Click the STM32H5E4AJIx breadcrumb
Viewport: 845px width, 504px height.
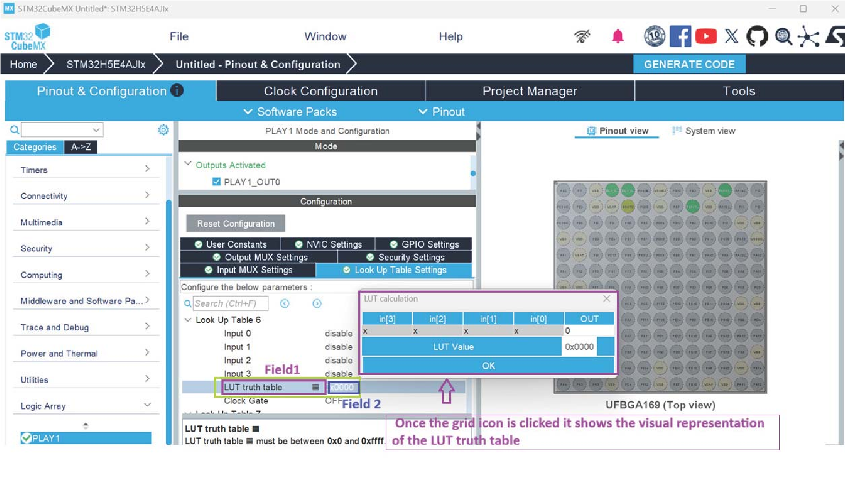pyautogui.click(x=106, y=64)
